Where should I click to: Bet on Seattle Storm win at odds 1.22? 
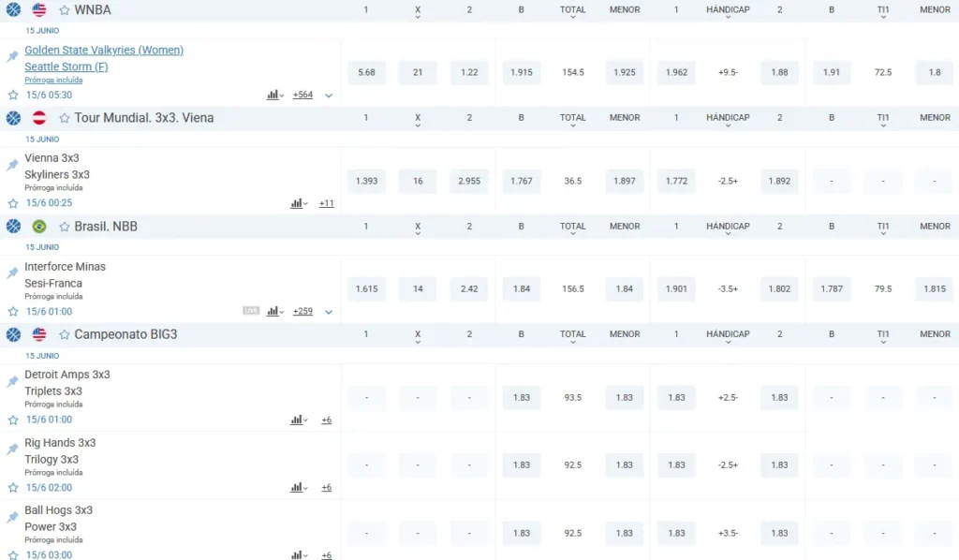[x=469, y=72]
